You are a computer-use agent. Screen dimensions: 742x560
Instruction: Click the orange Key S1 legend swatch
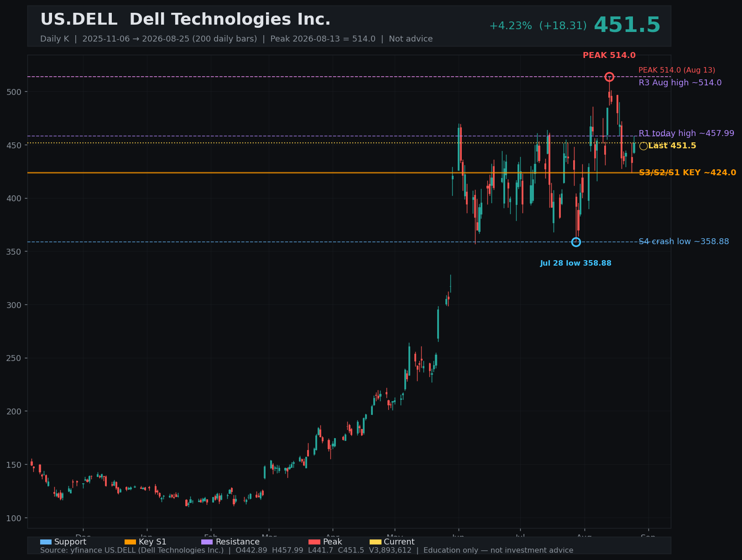[130, 542]
